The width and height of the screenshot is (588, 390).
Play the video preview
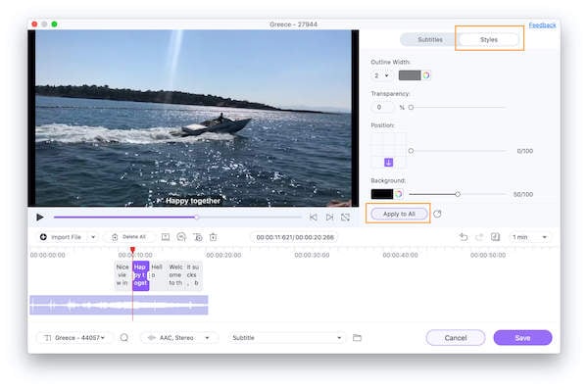point(40,218)
